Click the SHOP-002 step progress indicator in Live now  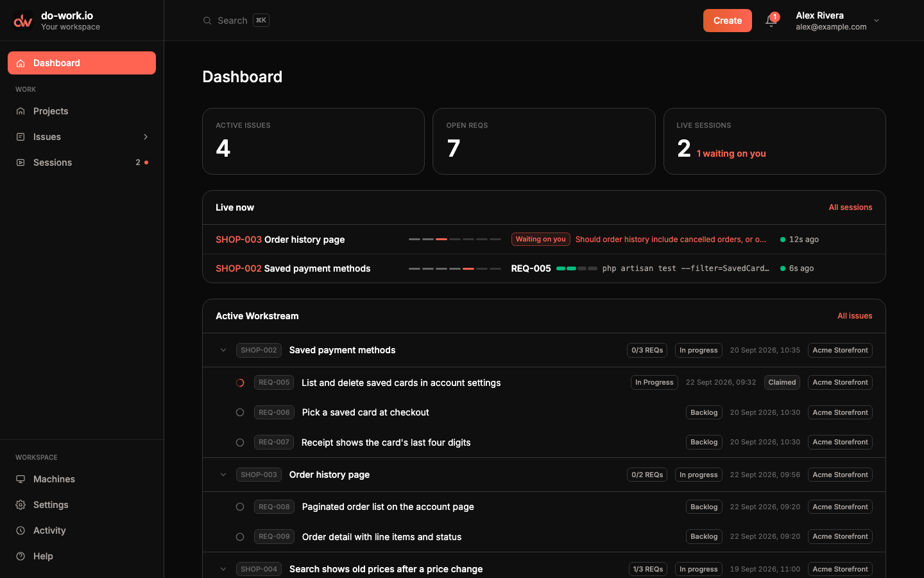point(455,268)
